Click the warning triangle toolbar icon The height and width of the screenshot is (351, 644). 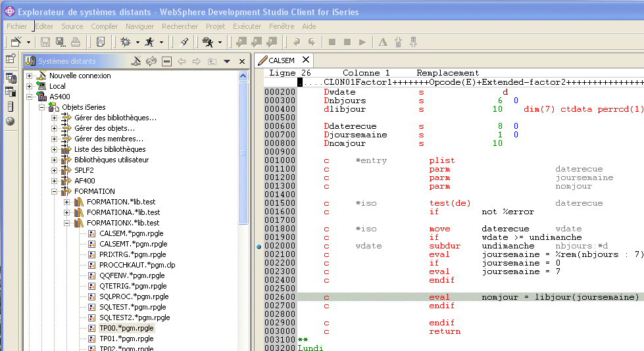coord(383,42)
